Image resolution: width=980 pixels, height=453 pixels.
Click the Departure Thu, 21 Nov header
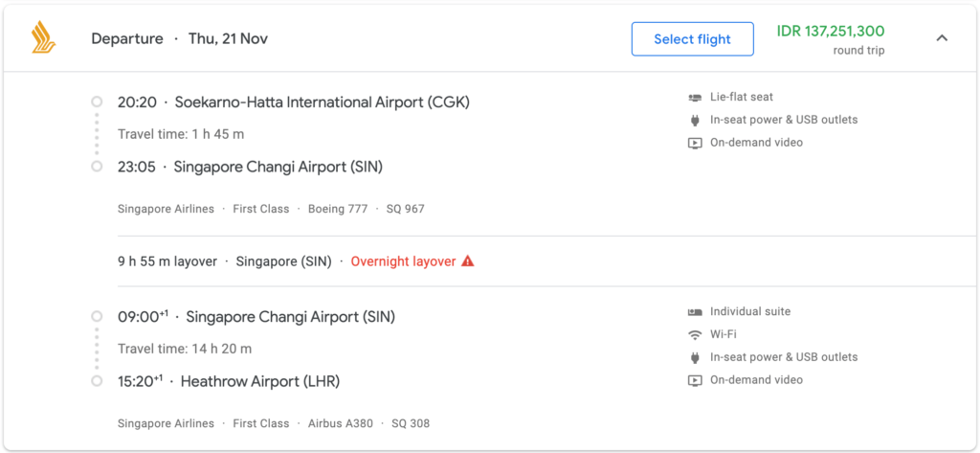click(x=179, y=39)
